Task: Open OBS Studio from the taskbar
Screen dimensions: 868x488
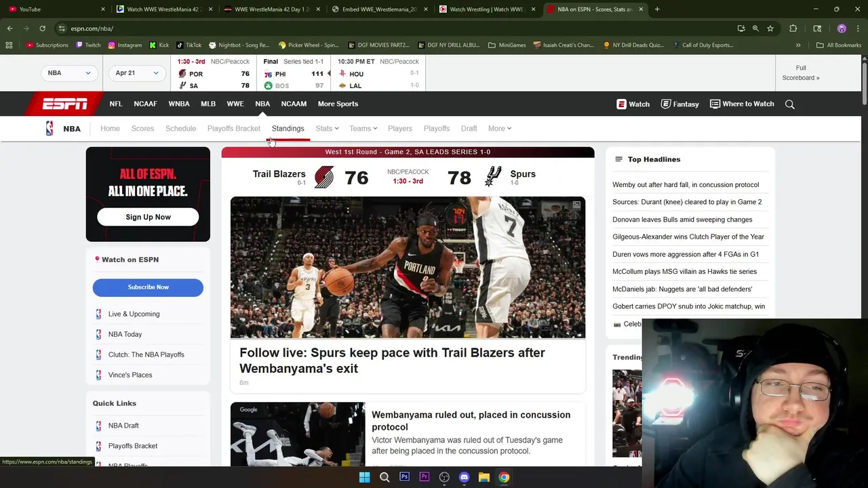Action: pos(444,477)
